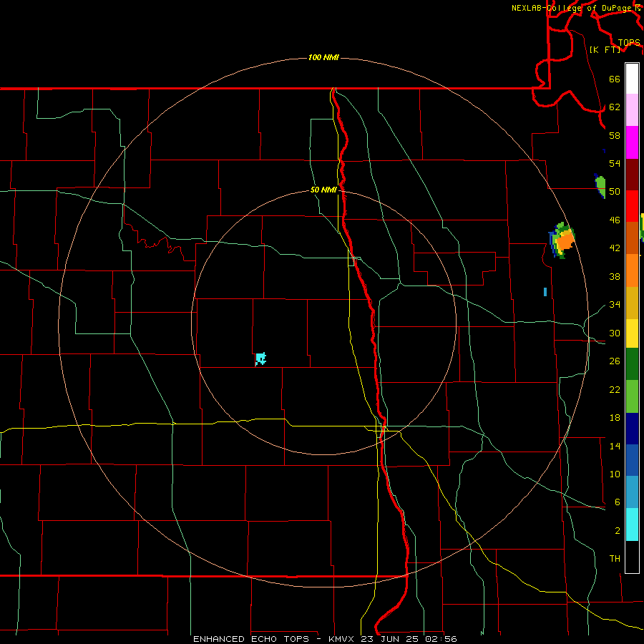Click the green echo near legend value 50
644x644 pixels.
[x=600, y=187]
